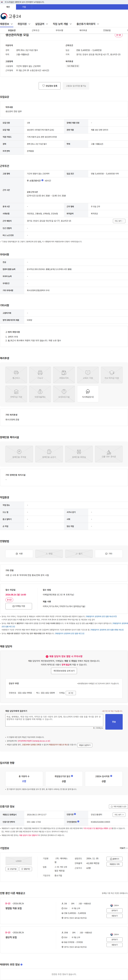Open the 생산직 모집 job posting
Screen dimensions: 128x980
11,937
